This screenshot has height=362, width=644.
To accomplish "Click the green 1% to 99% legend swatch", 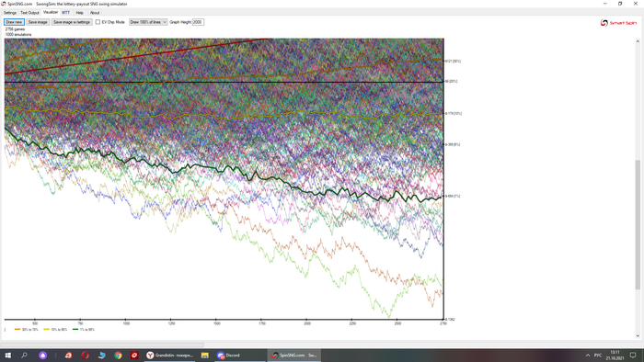I will point(75,329).
